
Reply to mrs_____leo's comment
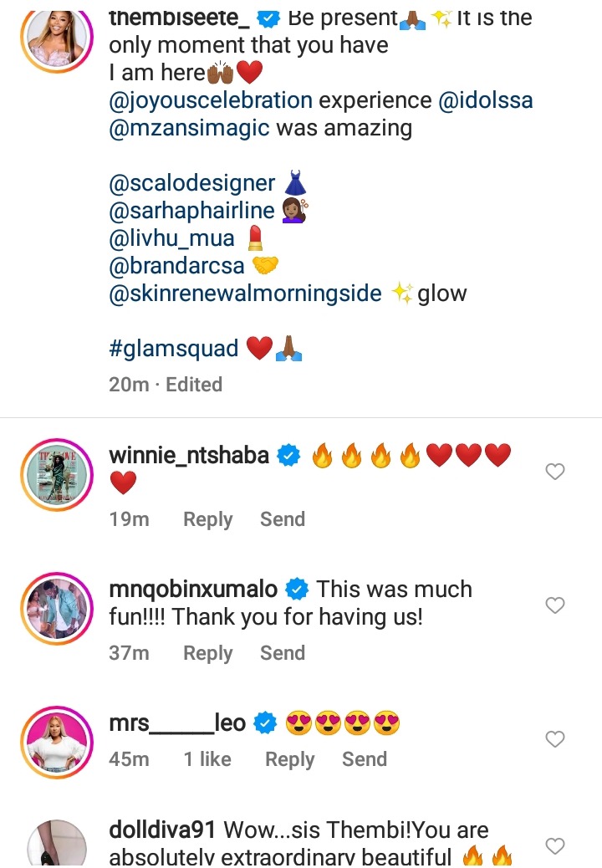[x=289, y=759]
